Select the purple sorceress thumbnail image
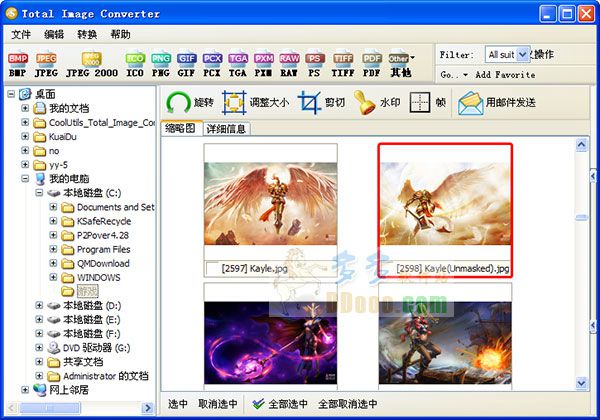 click(271, 342)
